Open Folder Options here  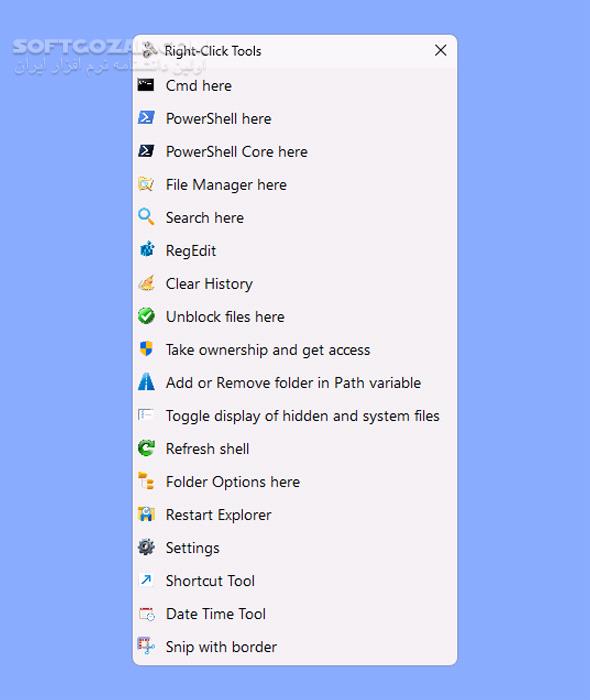[x=295, y=482]
